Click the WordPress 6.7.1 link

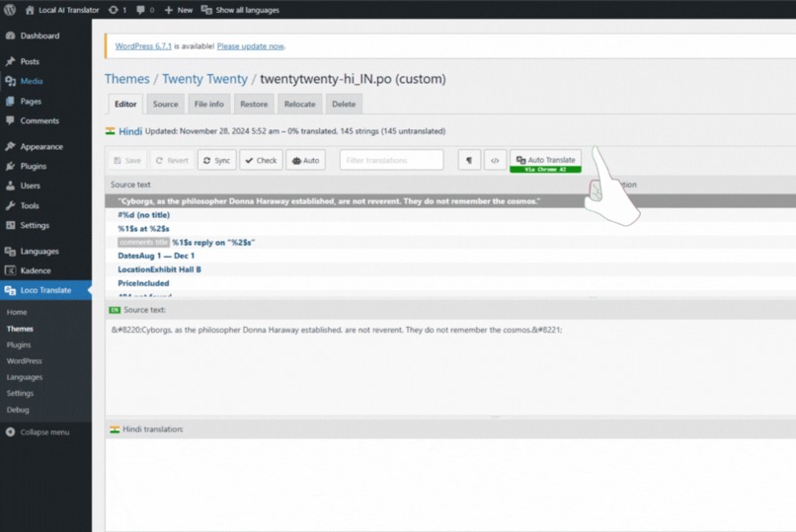[x=143, y=46]
